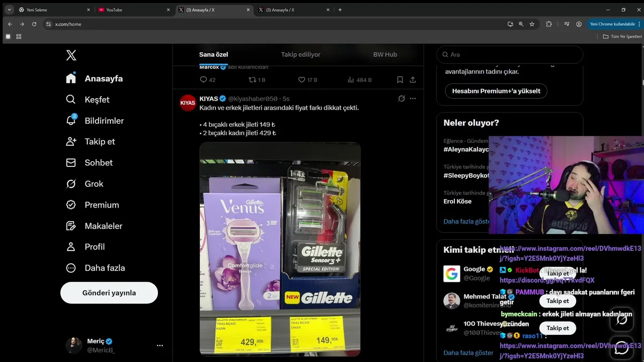This screenshot has width=644, height=362.
Task: Open apps grid in bookmarks bar
Action: click(x=19, y=36)
